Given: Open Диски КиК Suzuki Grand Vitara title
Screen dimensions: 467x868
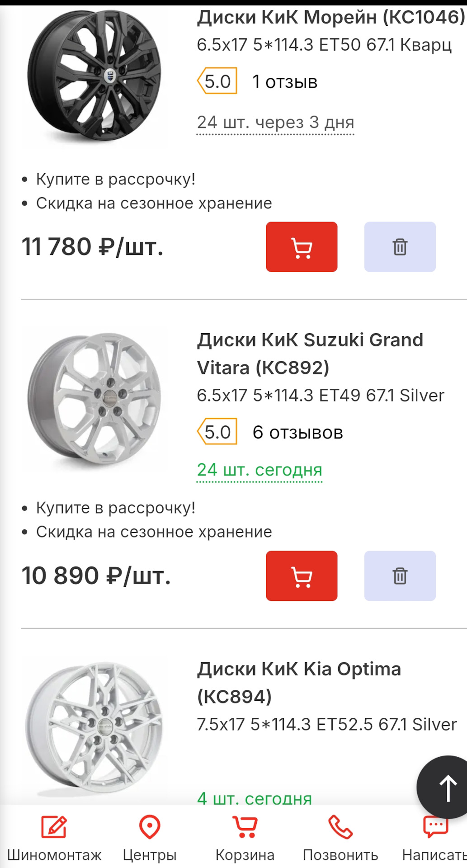Looking at the screenshot, I should (x=310, y=354).
